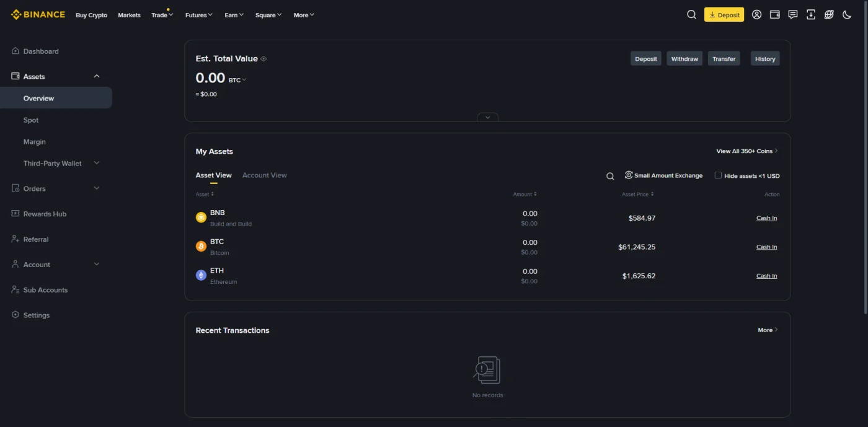This screenshot has height=427, width=868.
Task: Sort by Amount column arrows
Action: (535, 194)
